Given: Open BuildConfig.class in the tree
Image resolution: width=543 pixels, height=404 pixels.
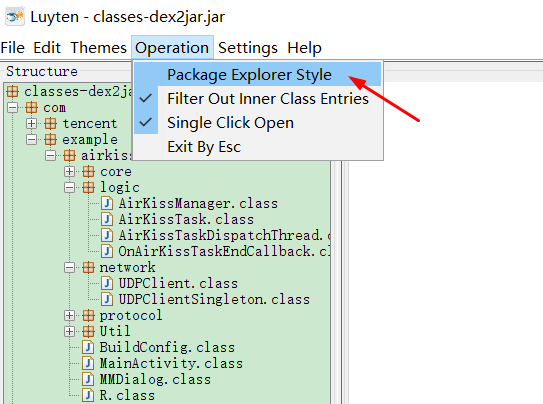Looking at the screenshot, I should point(167,347).
